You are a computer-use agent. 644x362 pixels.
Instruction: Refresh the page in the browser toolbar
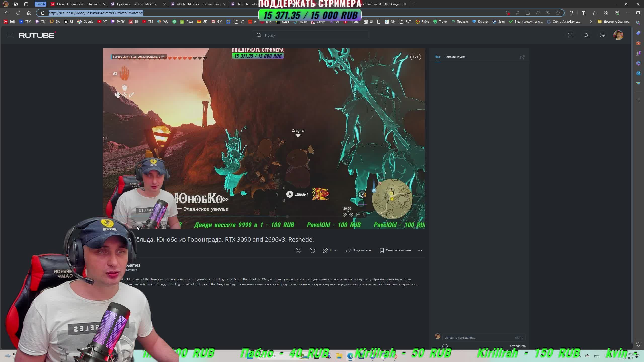[18, 13]
